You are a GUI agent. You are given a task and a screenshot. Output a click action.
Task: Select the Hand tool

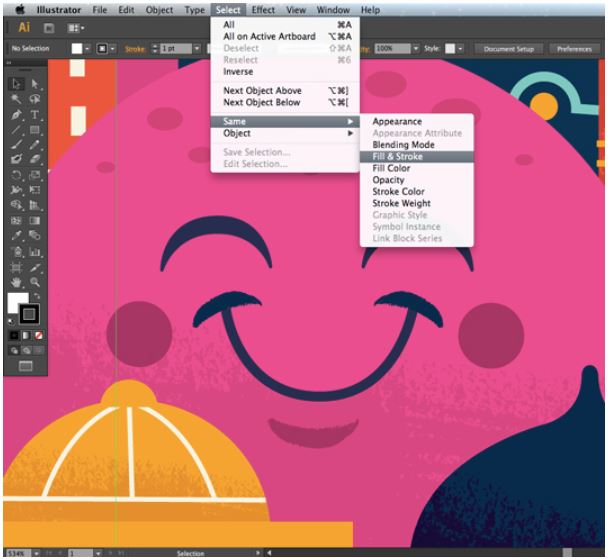16,282
